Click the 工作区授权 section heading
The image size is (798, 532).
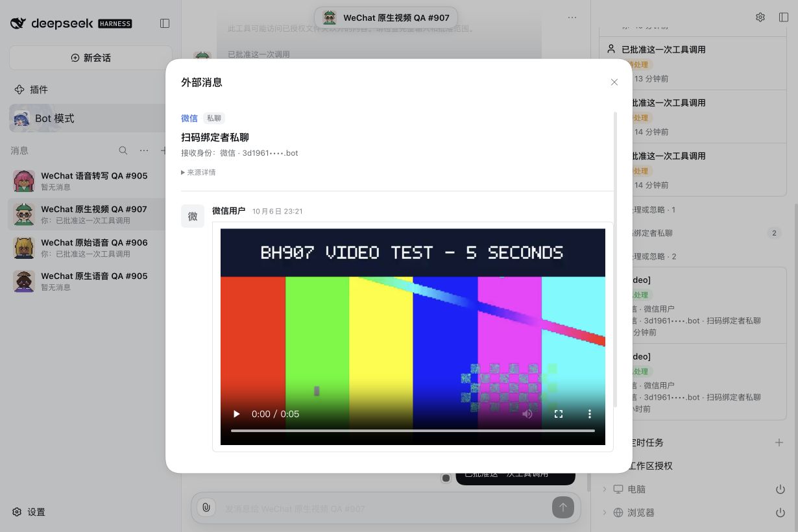650,466
